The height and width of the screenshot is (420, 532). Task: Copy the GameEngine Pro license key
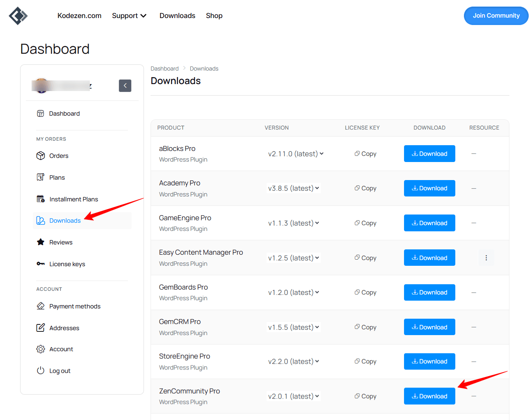365,223
